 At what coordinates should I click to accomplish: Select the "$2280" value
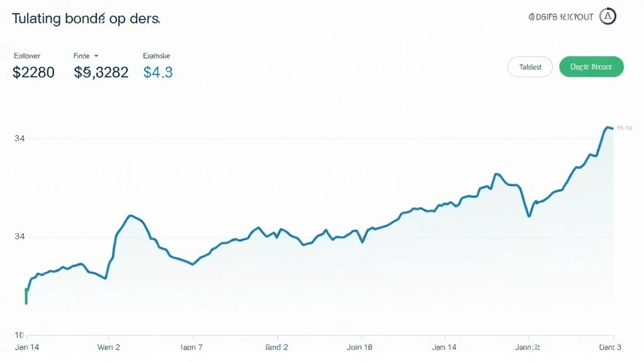pos(33,72)
